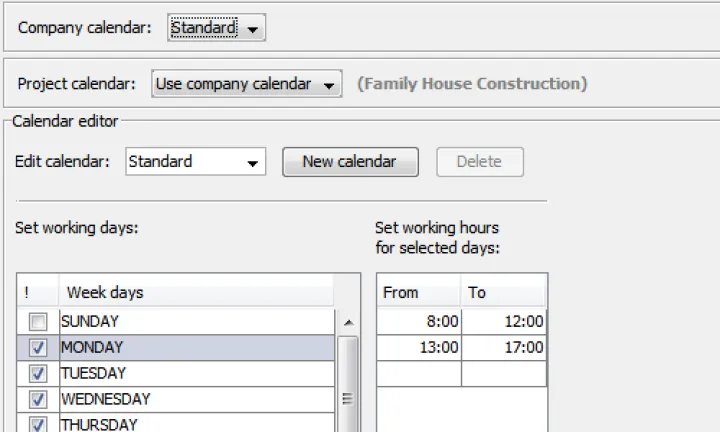Click the New calendar button

(x=350, y=162)
